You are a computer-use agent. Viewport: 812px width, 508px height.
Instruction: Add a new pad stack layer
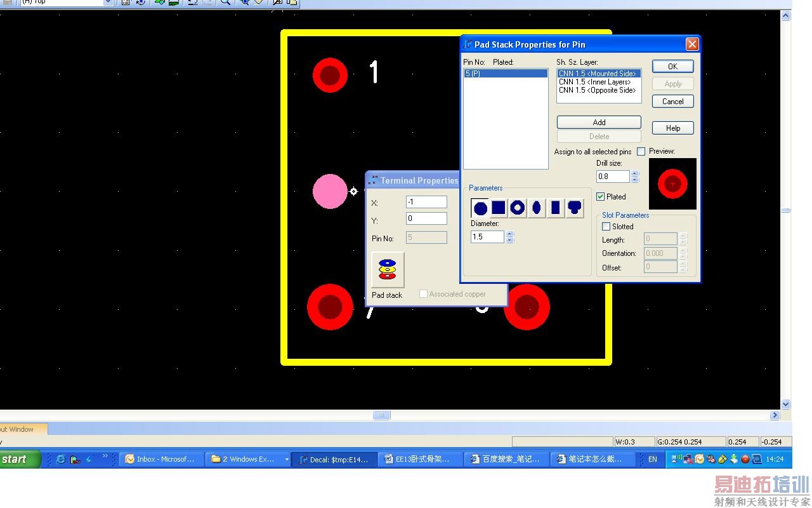pyautogui.click(x=599, y=123)
